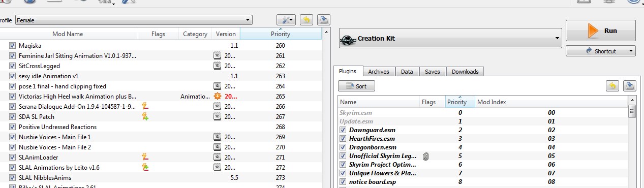The width and height of the screenshot is (644, 188).
Task: Select the Nusbie Voices - Main File 1 mod
Action: [x=161, y=137]
